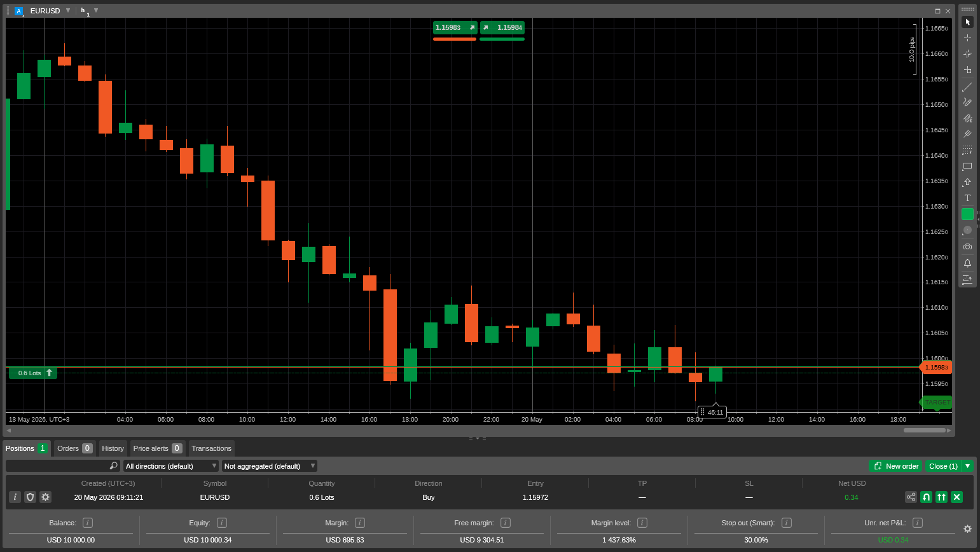
Task: Reverse the EURUSD position
Action: [x=926, y=497]
